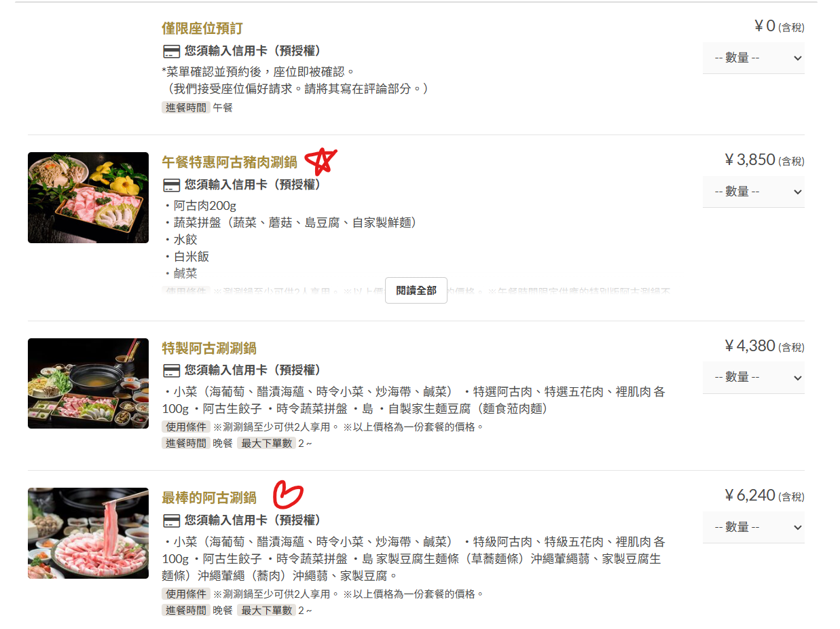
Task: Click the 閱讀全部 button
Action: pos(416,290)
